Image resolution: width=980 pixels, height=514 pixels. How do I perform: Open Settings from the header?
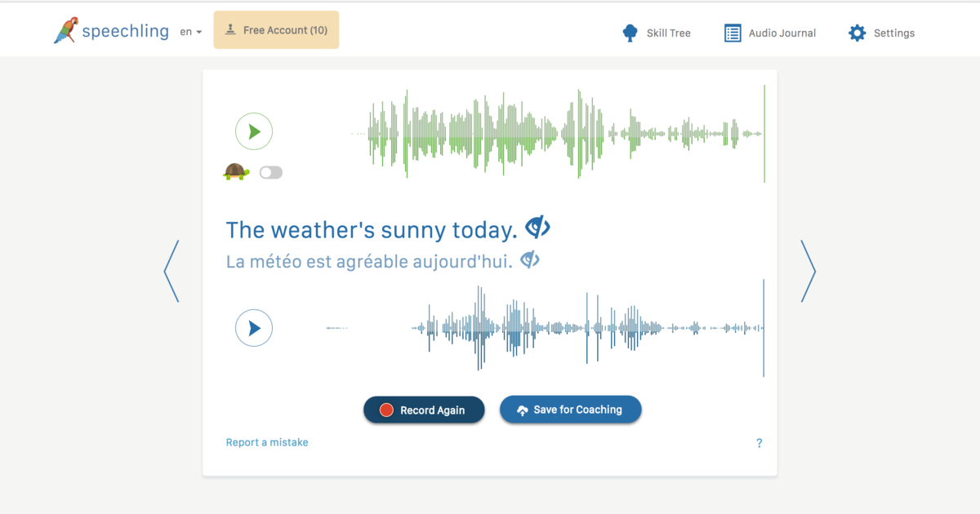point(881,33)
